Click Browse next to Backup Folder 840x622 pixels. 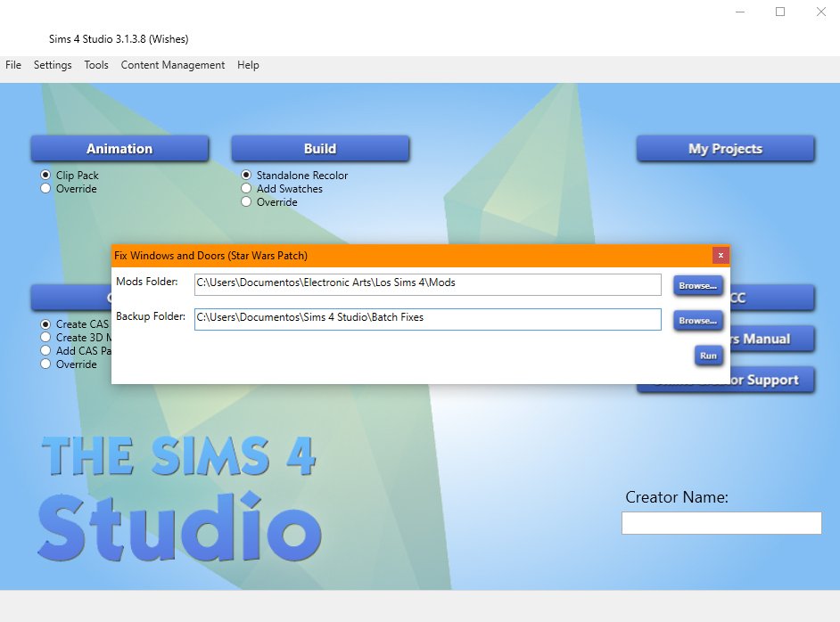point(697,321)
